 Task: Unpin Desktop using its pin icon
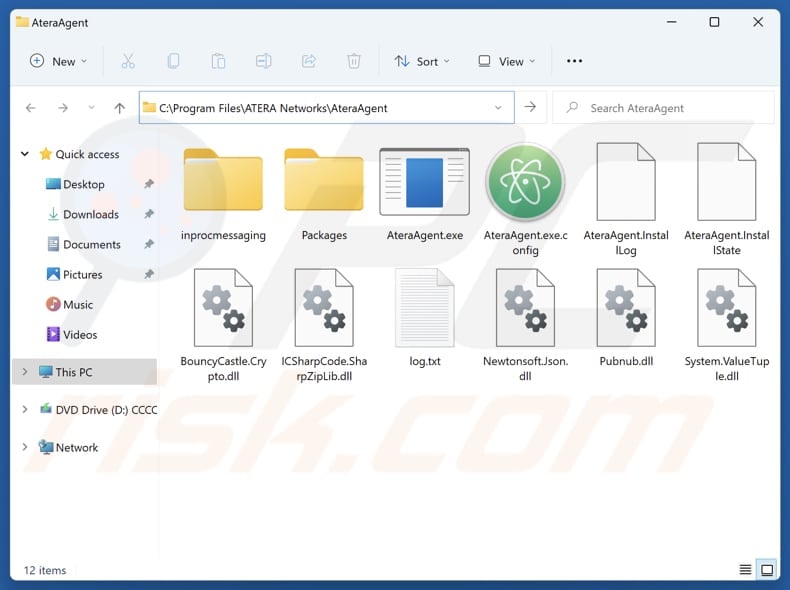click(149, 184)
